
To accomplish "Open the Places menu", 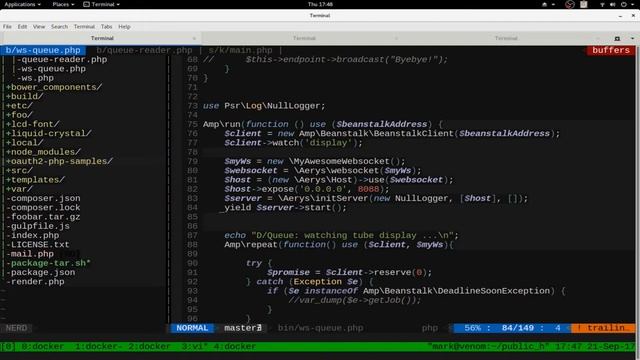I will [63, 4].
